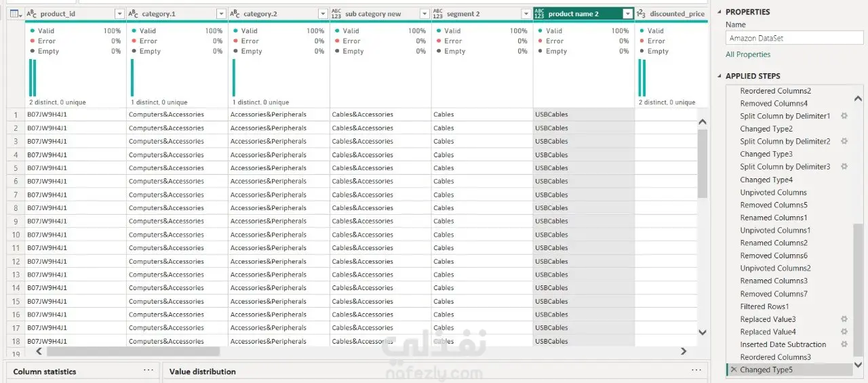Open settings gear for Inserted Date Subtraction

click(844, 344)
